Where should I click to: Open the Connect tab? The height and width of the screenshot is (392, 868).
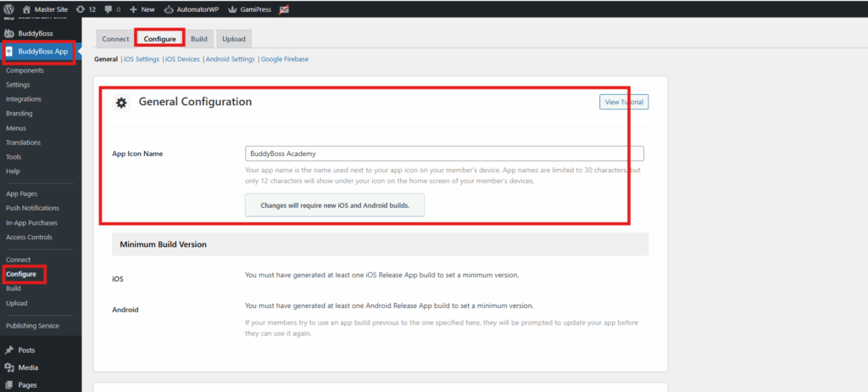coord(115,39)
